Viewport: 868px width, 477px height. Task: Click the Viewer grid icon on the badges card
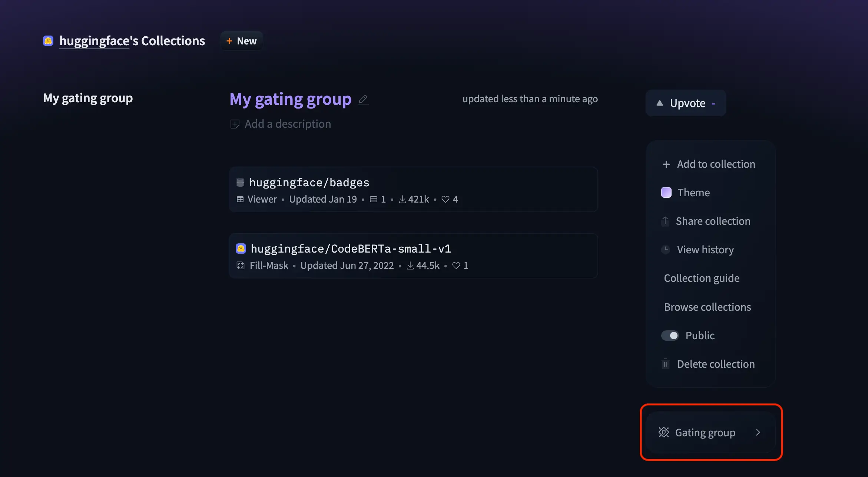click(240, 199)
